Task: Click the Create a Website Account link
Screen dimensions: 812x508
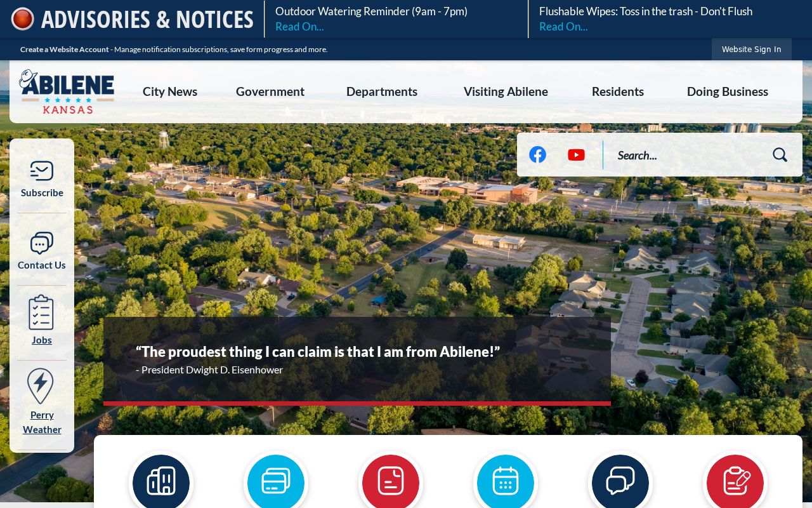Action: pyautogui.click(x=65, y=50)
